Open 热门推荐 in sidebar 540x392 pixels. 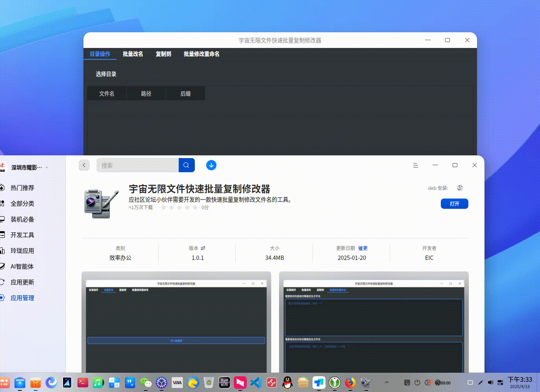22,188
